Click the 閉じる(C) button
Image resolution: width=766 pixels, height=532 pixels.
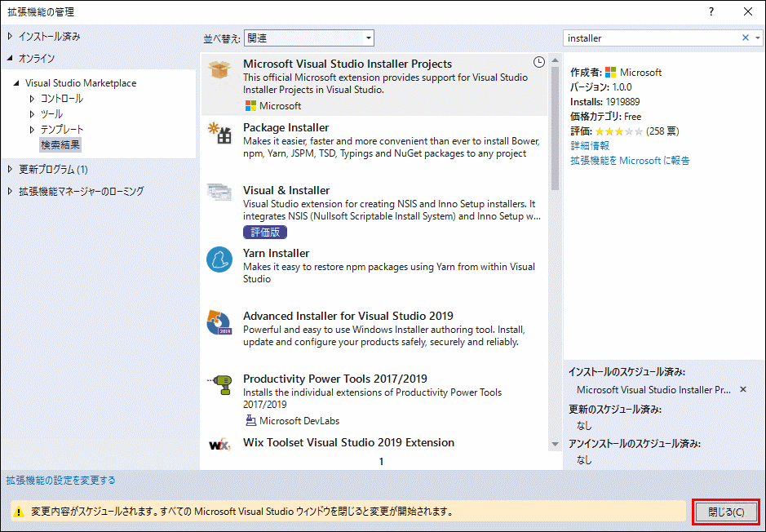tap(726, 512)
